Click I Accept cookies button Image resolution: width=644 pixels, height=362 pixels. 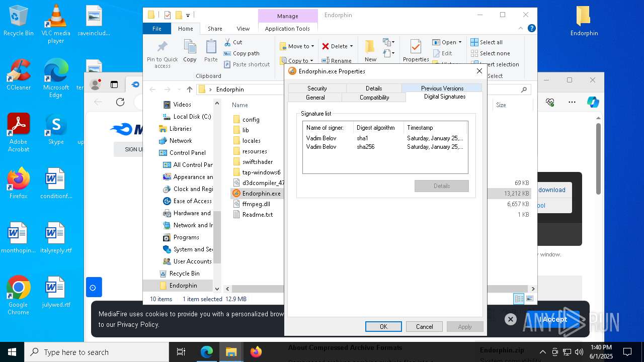[x=552, y=319]
